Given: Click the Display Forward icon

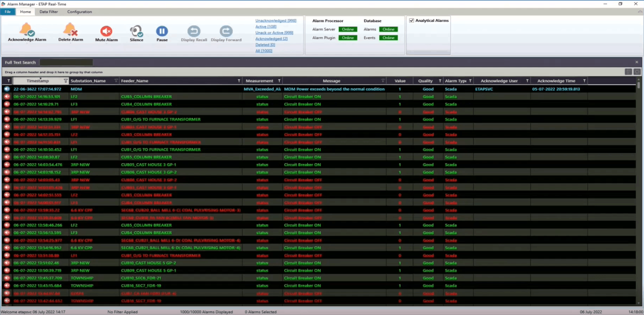Looking at the screenshot, I should coord(226,31).
